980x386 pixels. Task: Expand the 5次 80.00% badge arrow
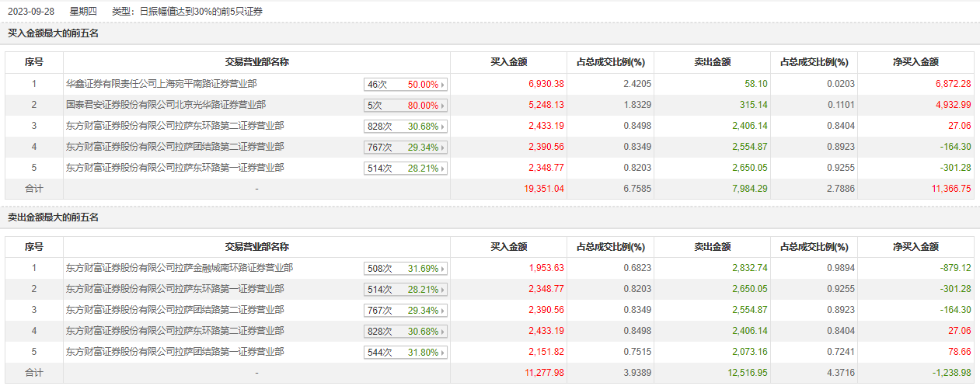[x=444, y=106]
